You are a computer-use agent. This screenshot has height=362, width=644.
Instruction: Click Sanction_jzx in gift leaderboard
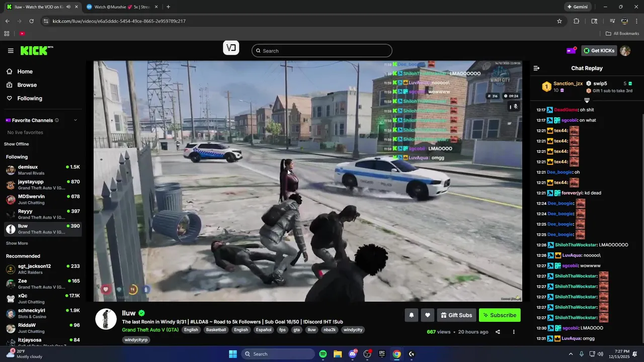[x=568, y=83]
